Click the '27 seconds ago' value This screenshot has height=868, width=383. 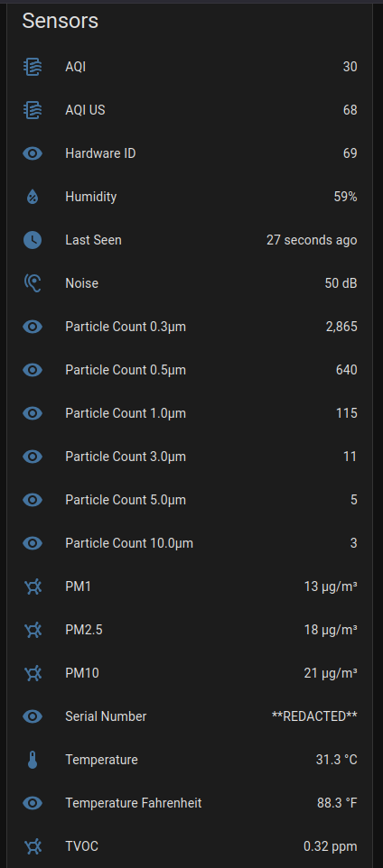(x=312, y=240)
